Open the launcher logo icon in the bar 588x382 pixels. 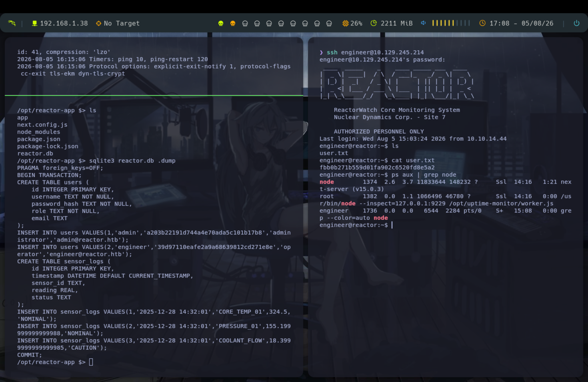pyautogui.click(x=12, y=23)
